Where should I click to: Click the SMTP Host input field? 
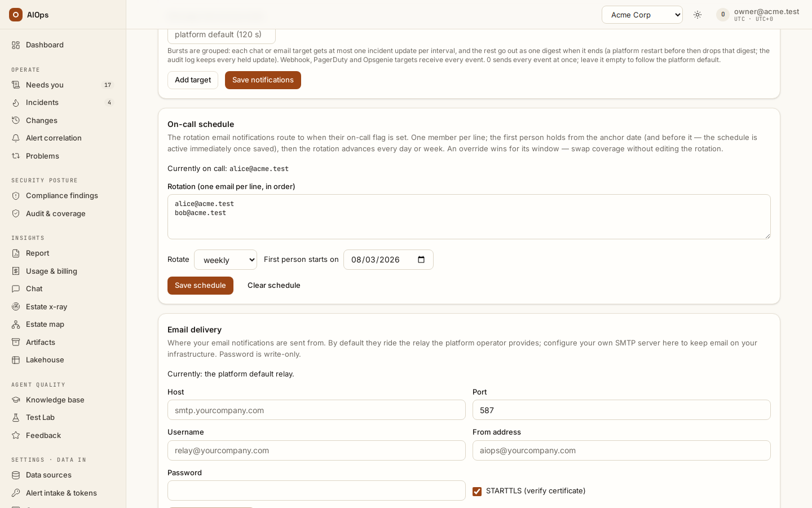[316, 410]
